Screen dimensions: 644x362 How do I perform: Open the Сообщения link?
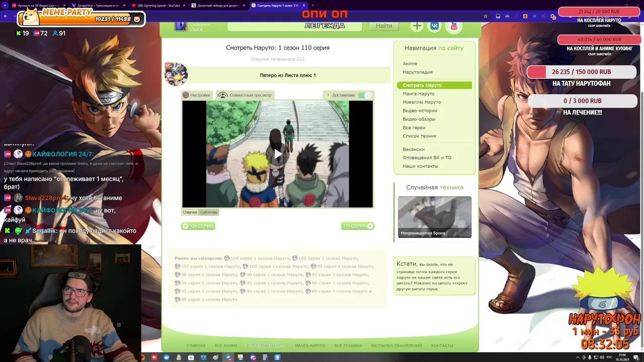pos(200,24)
